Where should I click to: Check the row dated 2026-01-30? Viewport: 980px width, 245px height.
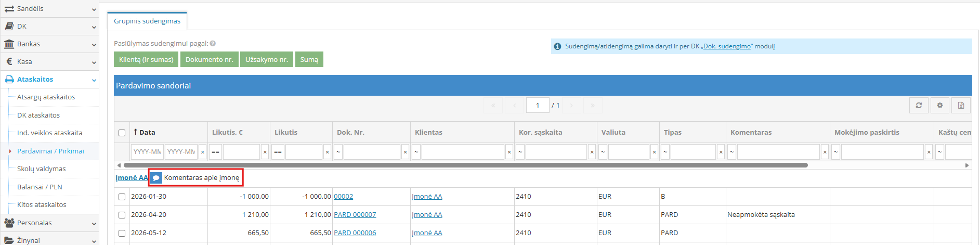pyautogui.click(x=122, y=197)
